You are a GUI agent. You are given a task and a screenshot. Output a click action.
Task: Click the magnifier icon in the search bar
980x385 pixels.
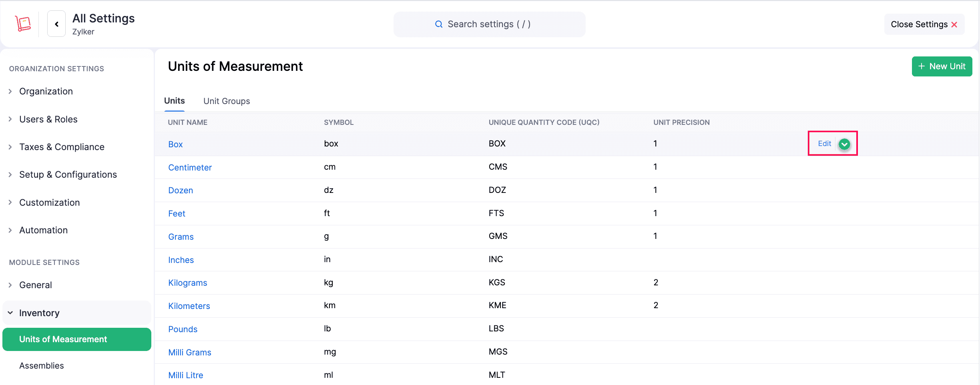(439, 24)
